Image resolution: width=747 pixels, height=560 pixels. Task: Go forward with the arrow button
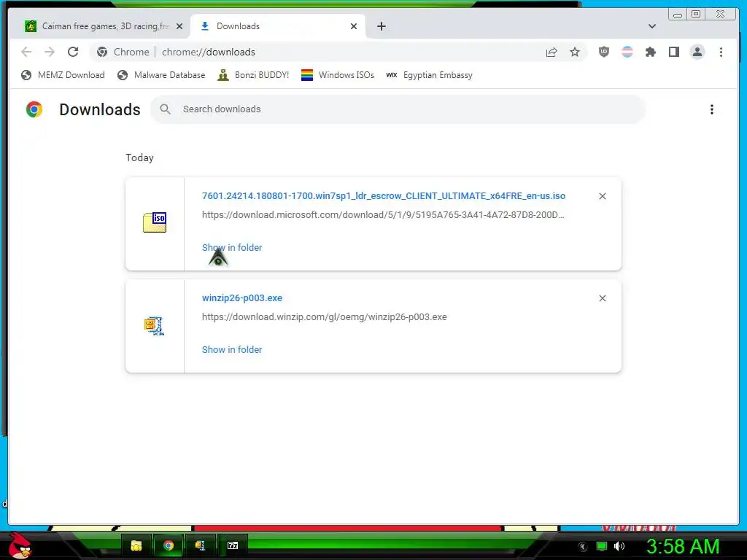[x=50, y=52]
